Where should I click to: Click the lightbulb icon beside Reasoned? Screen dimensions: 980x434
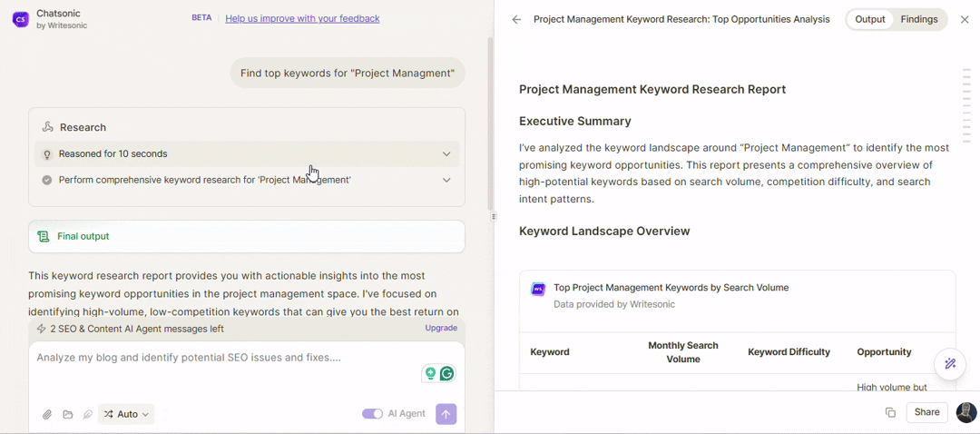(46, 153)
